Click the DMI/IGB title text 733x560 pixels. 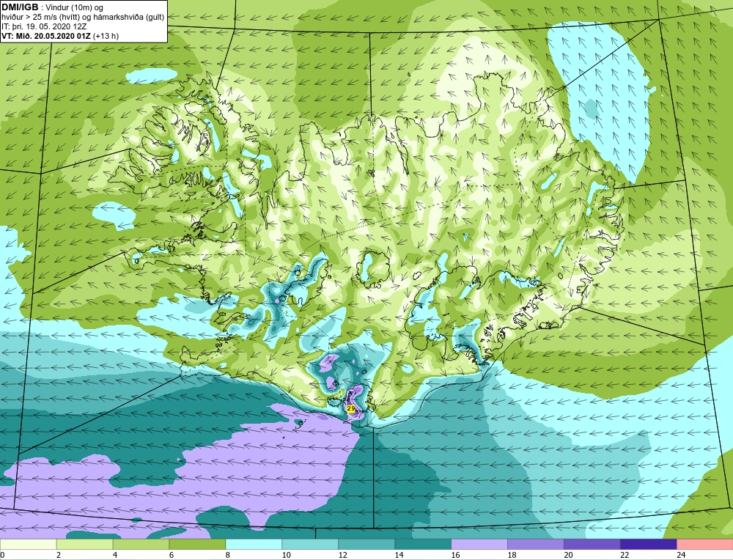pos(20,7)
